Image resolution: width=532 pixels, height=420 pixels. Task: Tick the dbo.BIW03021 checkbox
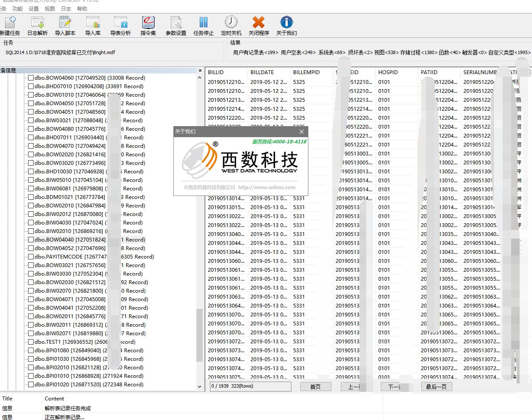31,121
